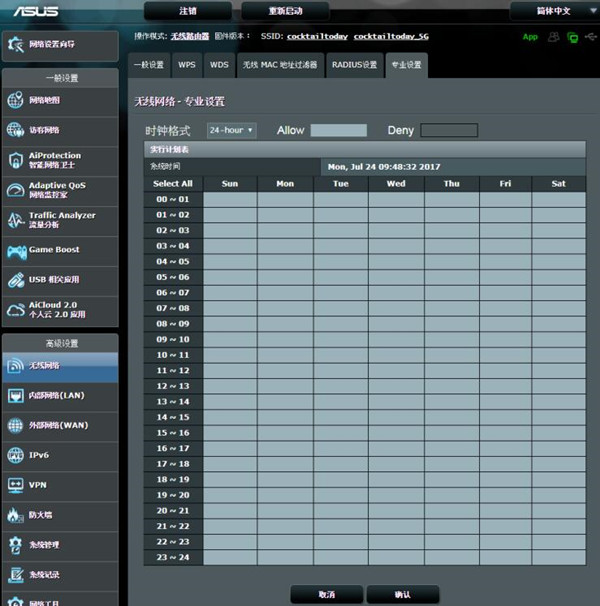Toggle the Sun 00 ~ 01 schedule cell
Screen dimensions: 600x606
click(x=230, y=199)
